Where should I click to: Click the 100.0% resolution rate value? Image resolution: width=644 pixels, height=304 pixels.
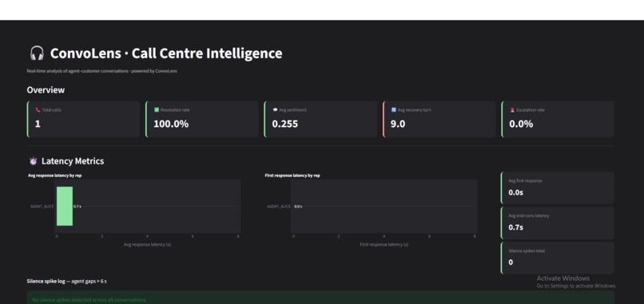171,124
